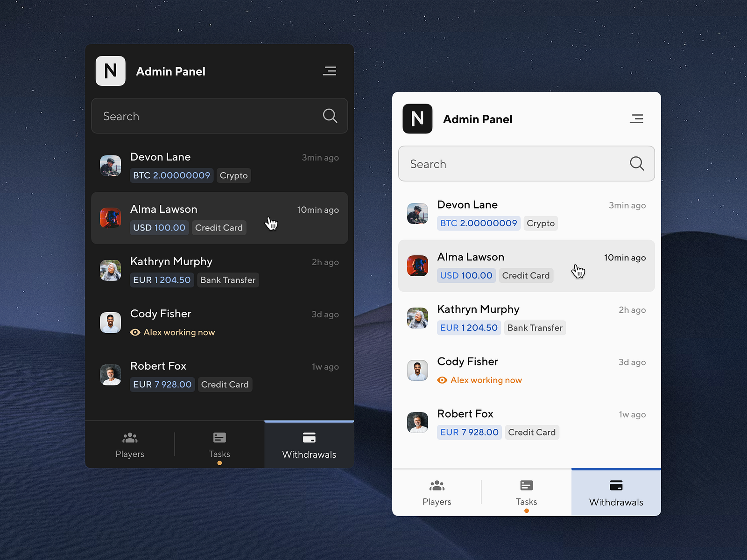The image size is (747, 560).
Task: Click the N logo in light Admin Panel
Action: 417,119
